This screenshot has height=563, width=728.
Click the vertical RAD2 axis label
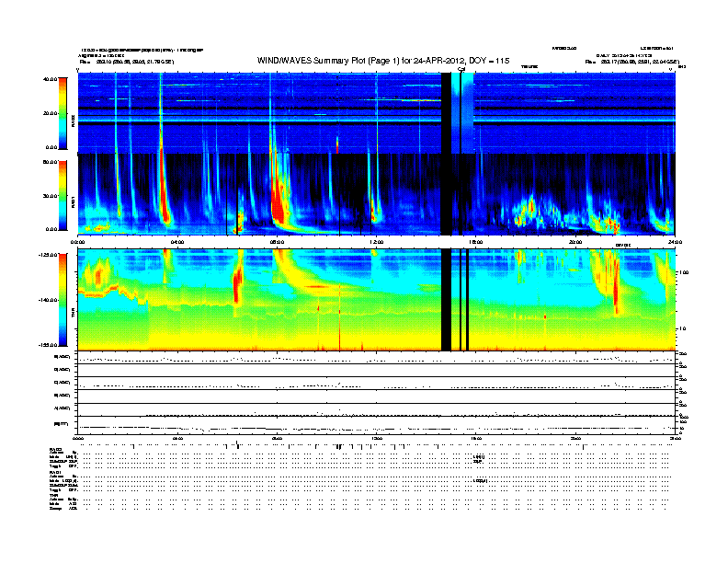pyautogui.click(x=73, y=121)
